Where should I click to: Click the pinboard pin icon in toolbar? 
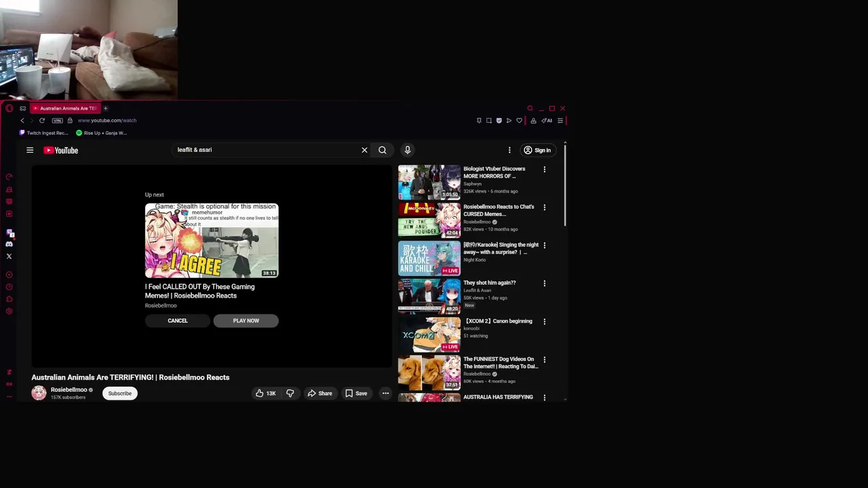(479, 121)
